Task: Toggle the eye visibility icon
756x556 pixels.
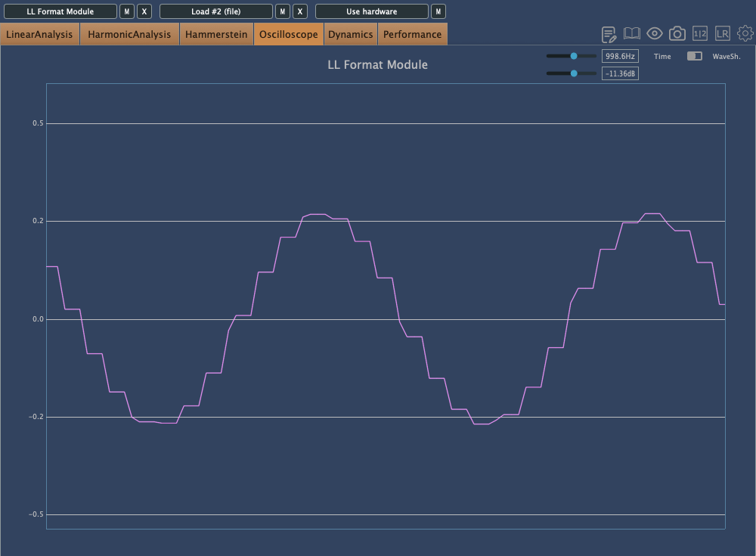Action: (x=655, y=34)
